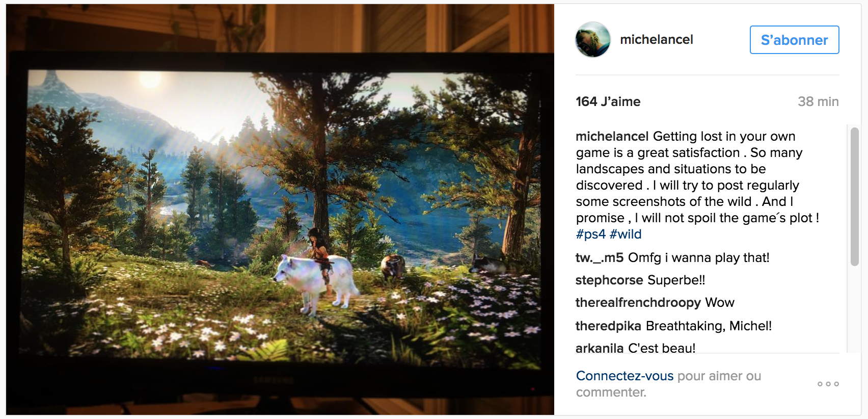
Task: Open the #wild hashtag
Action: (626, 234)
